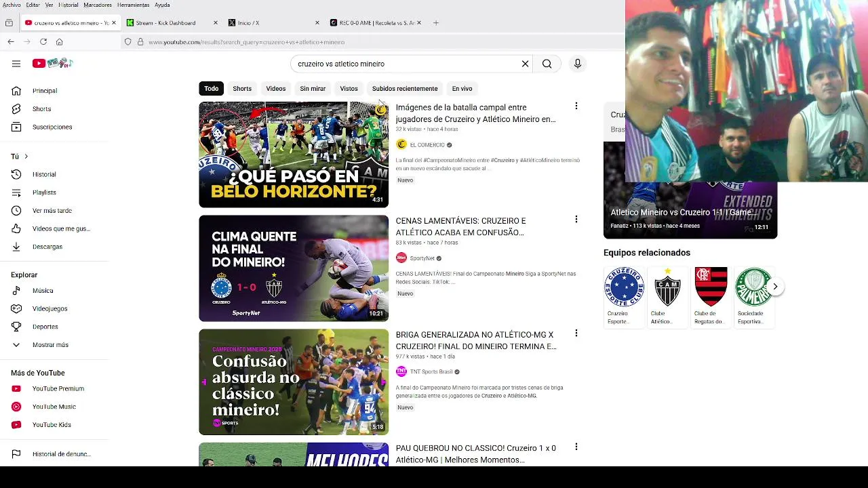Open the Archivo menu
The width and height of the screenshot is (868, 488).
pos(12,5)
